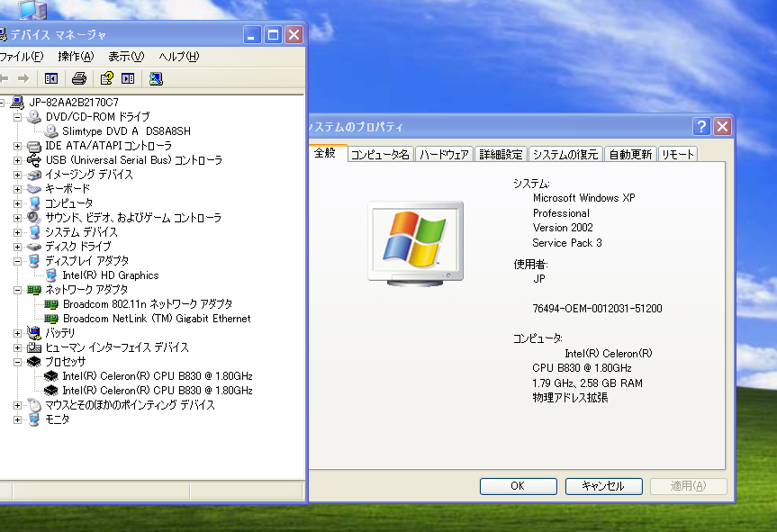Click OK in System Properties
Screen dimensions: 777x532
click(x=518, y=486)
